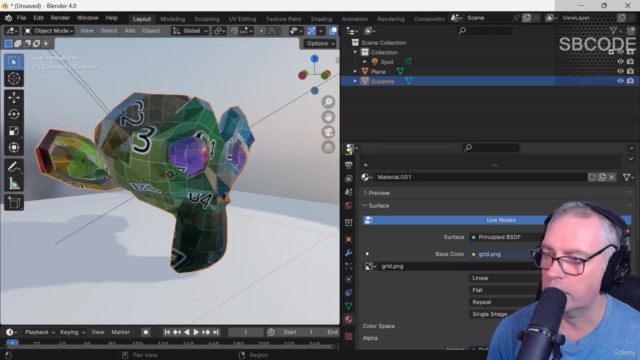
Task: Open the viewport Options dropdown
Action: point(320,44)
